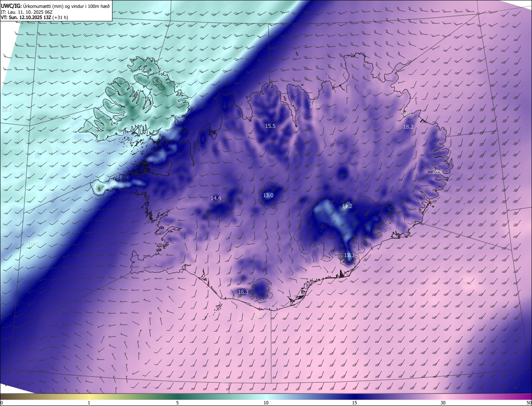Screen dimensions: 532x406
Task: Select the 10.0 value over the southwest ocean
Action: 33,245
